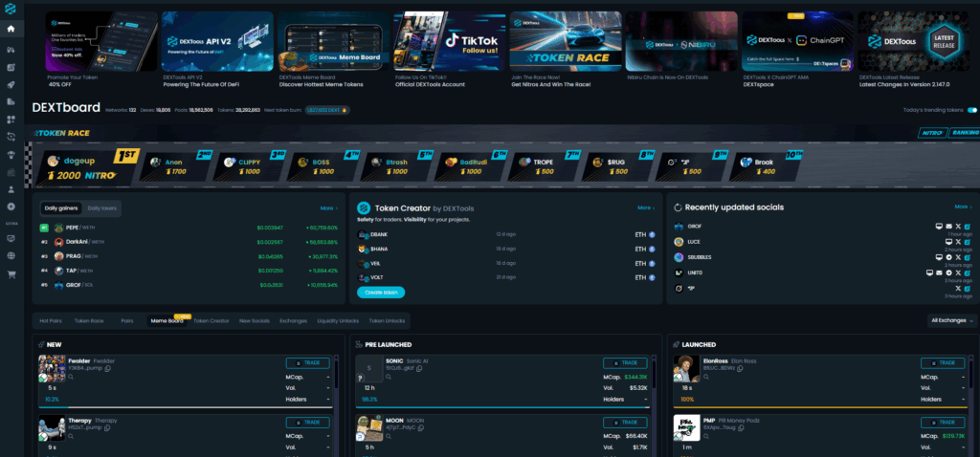Click TRADE button for SONIC
This screenshot has width=980, height=457.
[x=625, y=362]
